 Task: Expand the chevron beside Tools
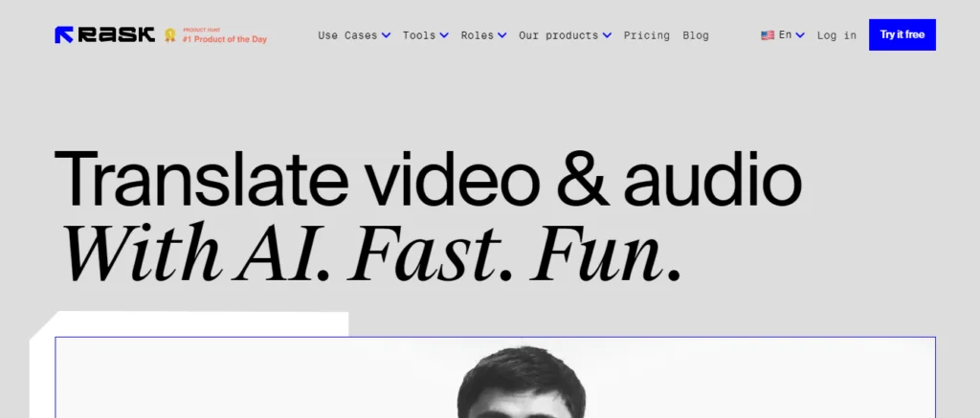pos(444,35)
